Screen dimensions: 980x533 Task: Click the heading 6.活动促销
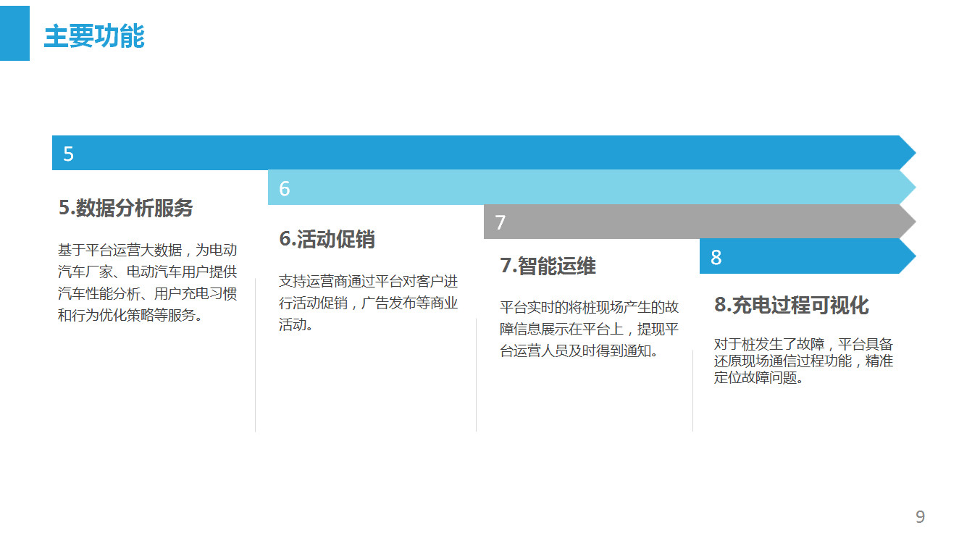327,239
